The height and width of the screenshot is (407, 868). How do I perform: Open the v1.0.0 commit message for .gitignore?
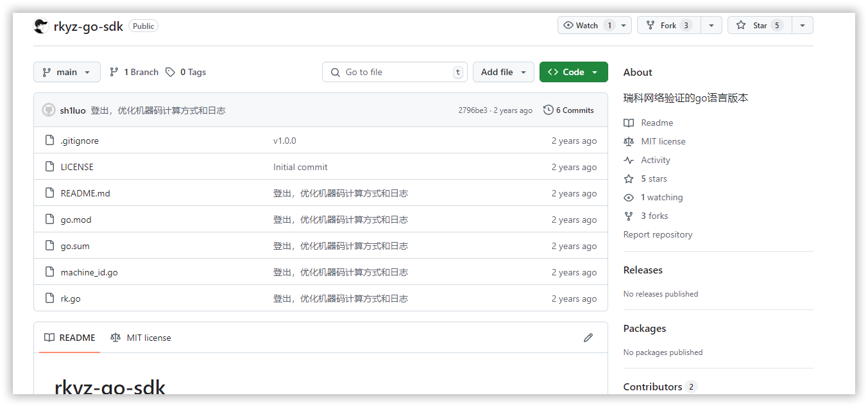click(285, 141)
